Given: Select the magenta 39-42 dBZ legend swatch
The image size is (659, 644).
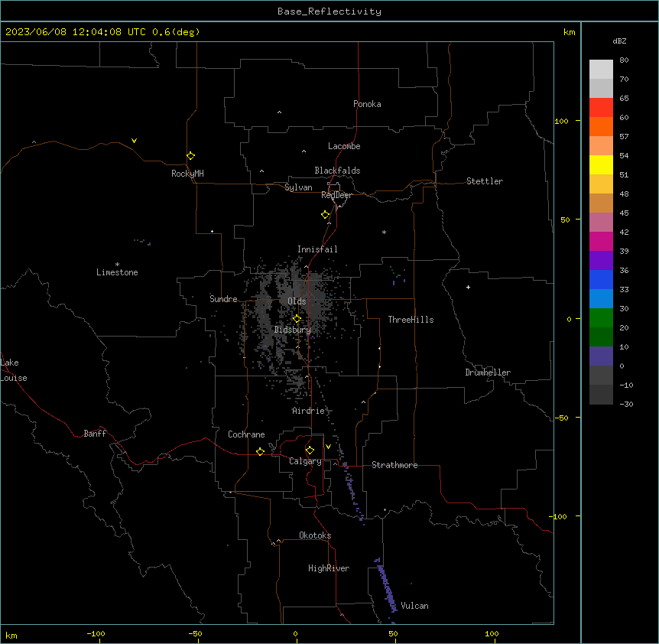Looking at the screenshot, I should pyautogui.click(x=601, y=241).
